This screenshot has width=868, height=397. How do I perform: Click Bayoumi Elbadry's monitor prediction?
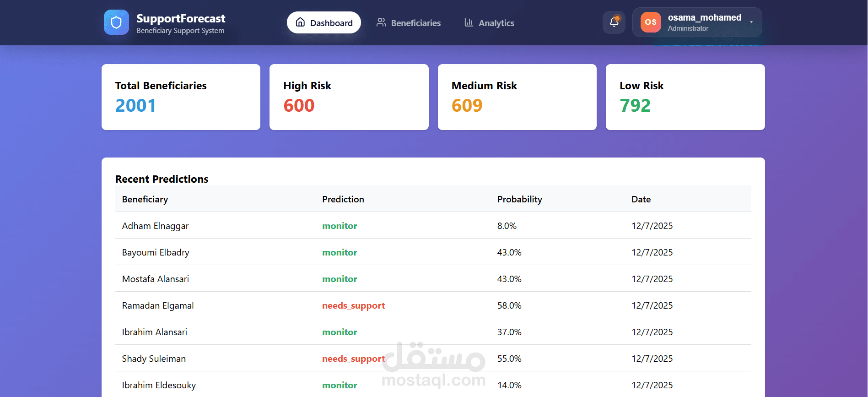coord(340,252)
